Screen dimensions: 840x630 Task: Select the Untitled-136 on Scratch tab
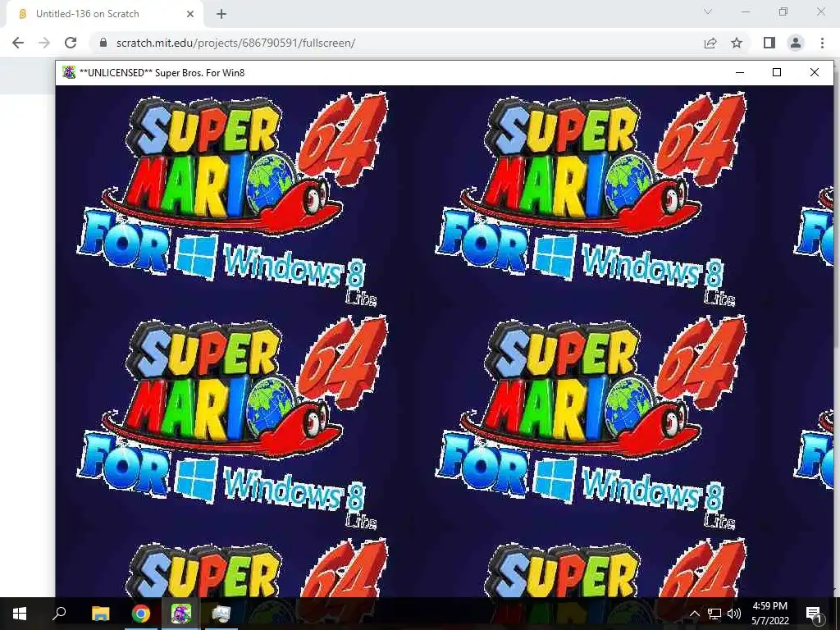[104, 14]
